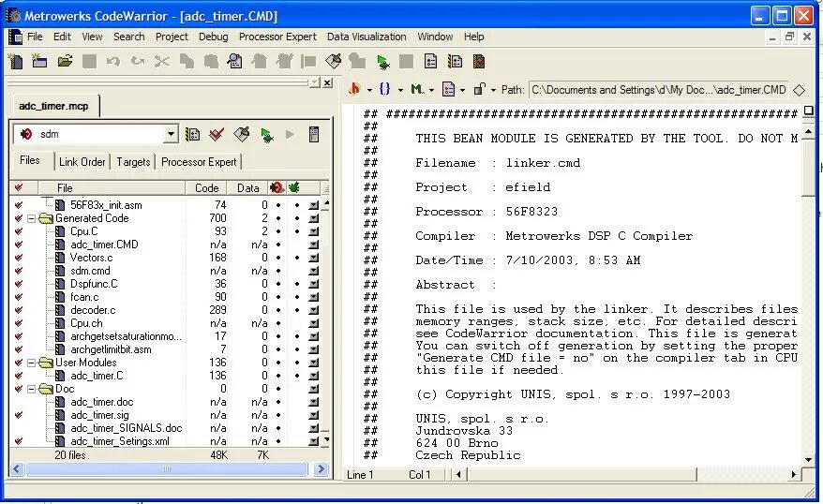Toggle touch checkmark for Vectors.c

[x=19, y=258]
